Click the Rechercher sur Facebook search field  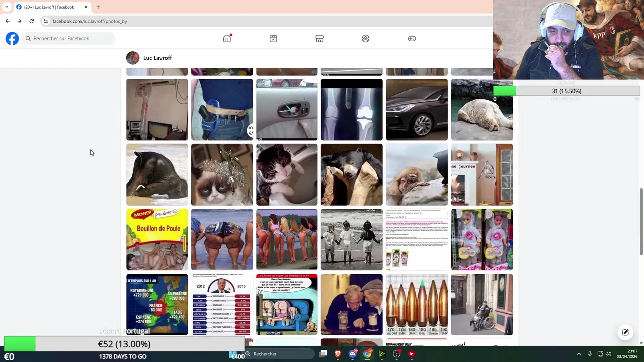pyautogui.click(x=68, y=38)
